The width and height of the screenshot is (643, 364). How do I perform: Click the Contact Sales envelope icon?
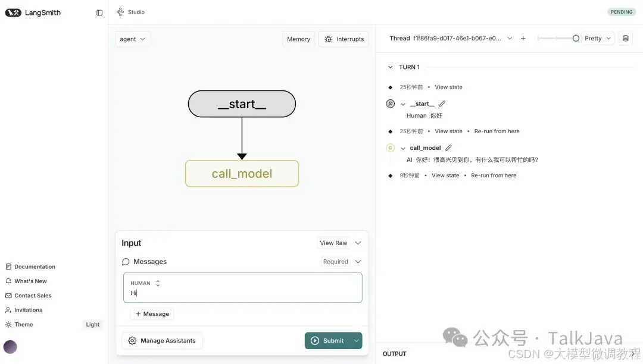(x=8, y=295)
